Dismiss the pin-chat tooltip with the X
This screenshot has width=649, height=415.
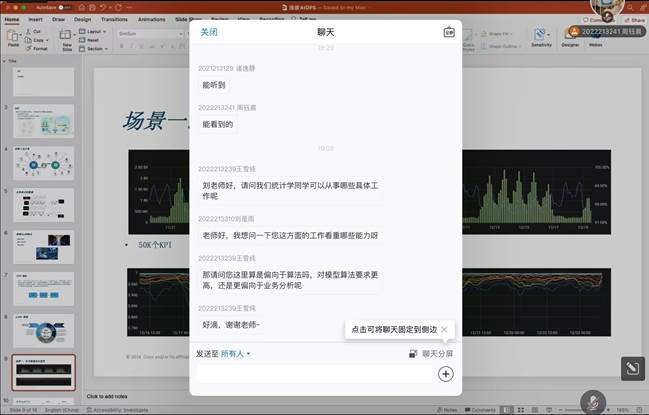(x=444, y=329)
